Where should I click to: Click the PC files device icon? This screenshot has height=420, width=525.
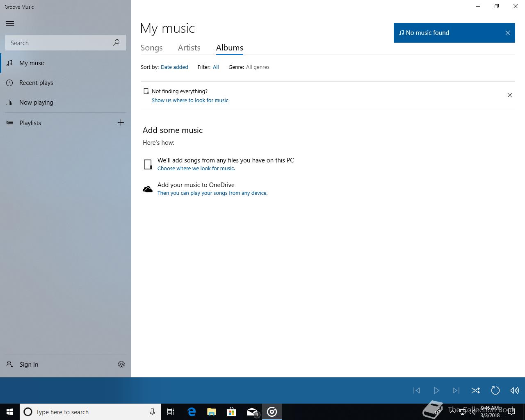pos(148,164)
